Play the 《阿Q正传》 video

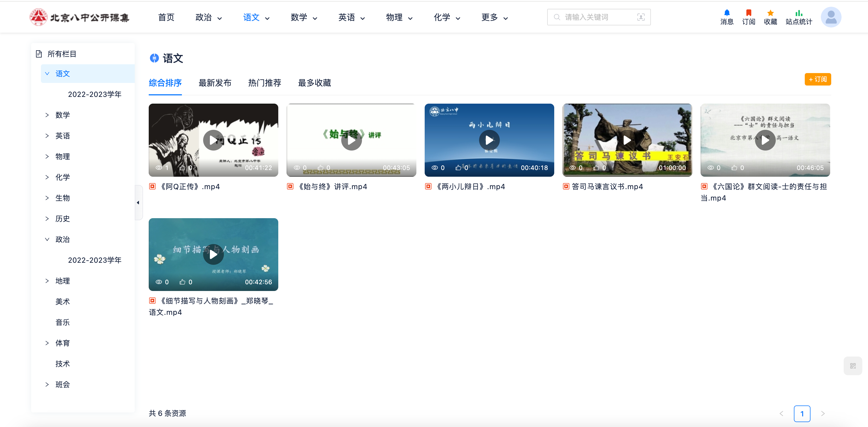click(x=213, y=140)
